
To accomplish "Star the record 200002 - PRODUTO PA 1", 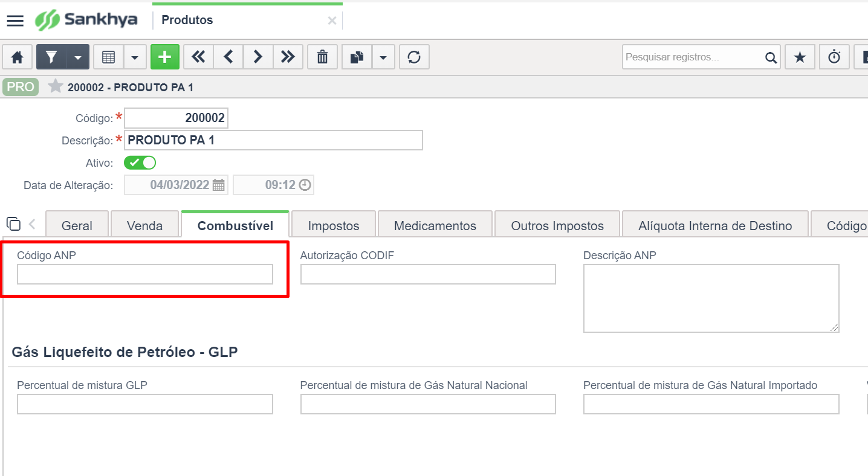I will pos(56,86).
